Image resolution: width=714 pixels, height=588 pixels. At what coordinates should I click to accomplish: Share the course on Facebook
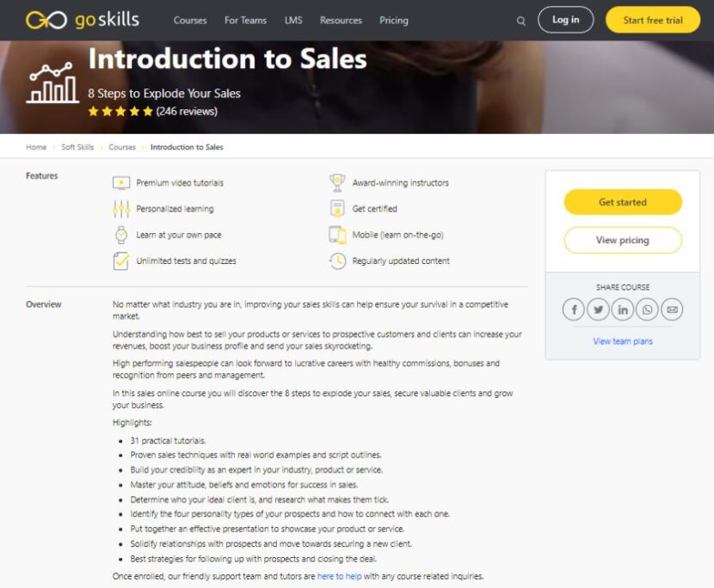574,309
